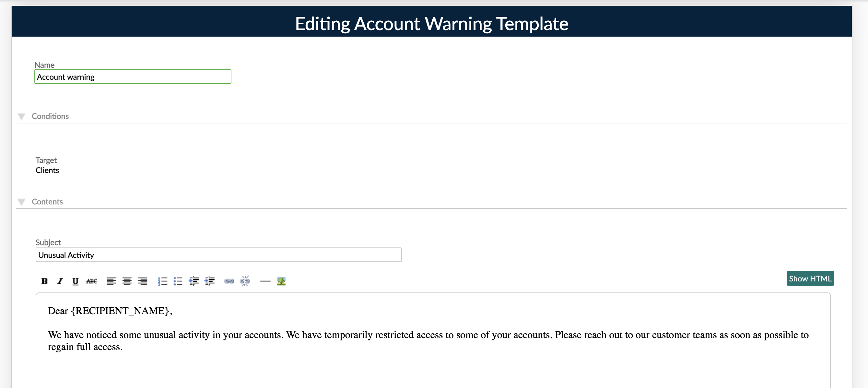
Task: Click the Show HTML button
Action: (810, 279)
